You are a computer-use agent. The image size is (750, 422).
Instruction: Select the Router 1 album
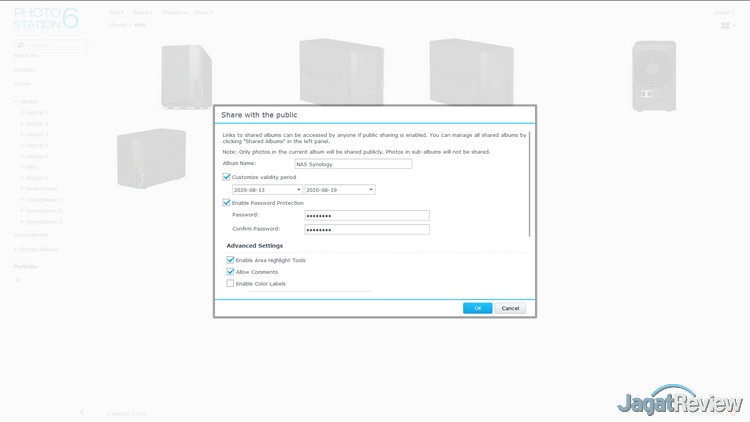tap(37, 178)
